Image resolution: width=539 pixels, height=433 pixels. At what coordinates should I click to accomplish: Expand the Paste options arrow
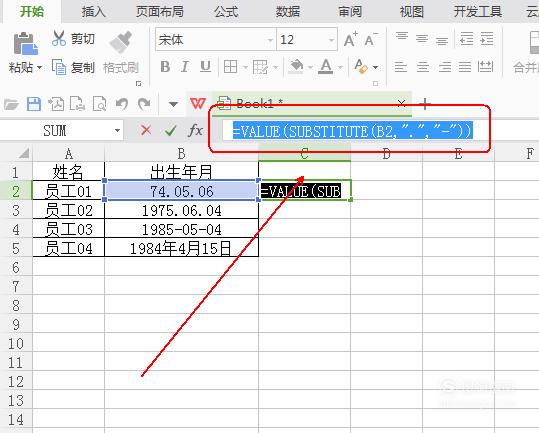[40, 67]
